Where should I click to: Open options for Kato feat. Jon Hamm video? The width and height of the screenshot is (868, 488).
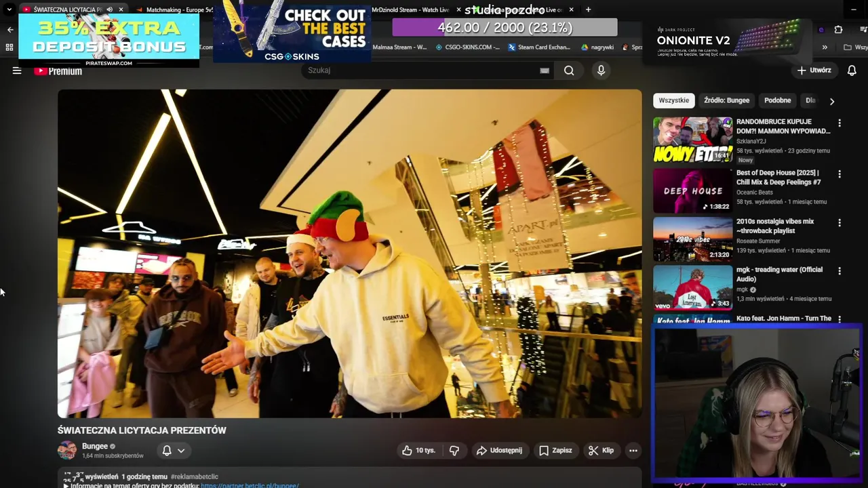pyautogui.click(x=840, y=319)
